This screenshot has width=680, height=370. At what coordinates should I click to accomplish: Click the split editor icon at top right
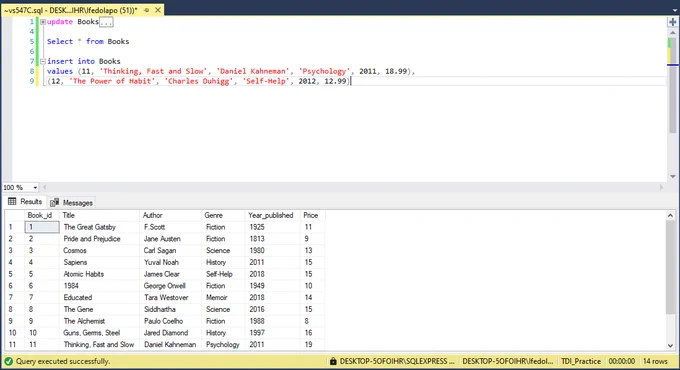(672, 22)
